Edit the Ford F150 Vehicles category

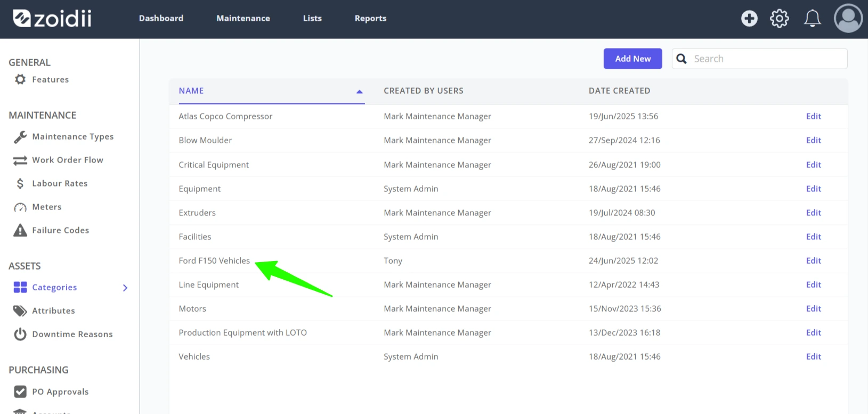[x=814, y=261]
